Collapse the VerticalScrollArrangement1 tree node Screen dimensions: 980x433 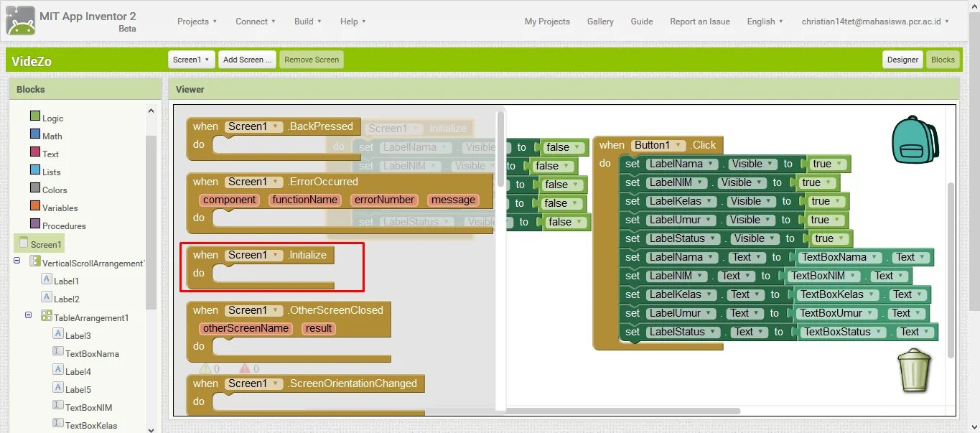click(x=17, y=261)
